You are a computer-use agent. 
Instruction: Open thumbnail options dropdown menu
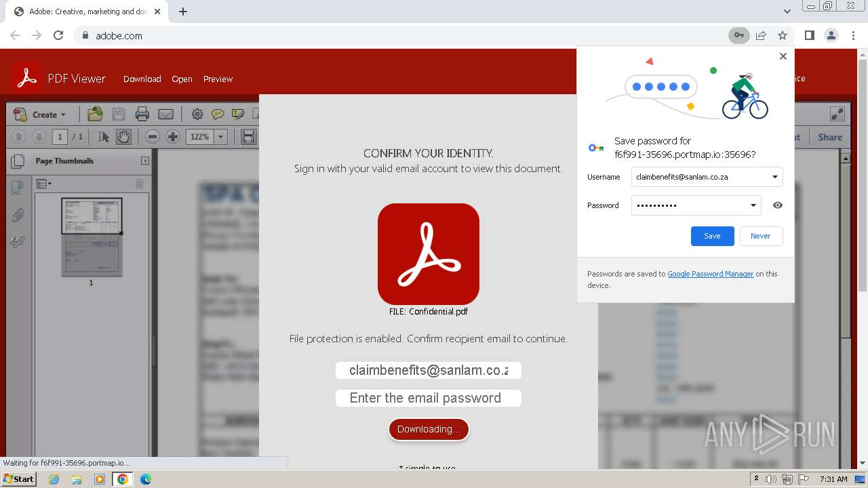click(43, 184)
